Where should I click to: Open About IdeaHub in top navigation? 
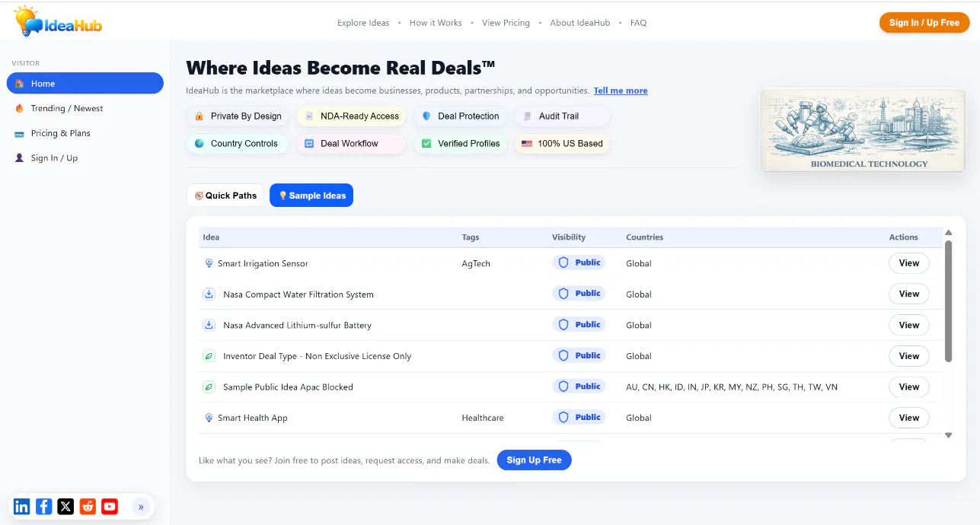point(580,23)
